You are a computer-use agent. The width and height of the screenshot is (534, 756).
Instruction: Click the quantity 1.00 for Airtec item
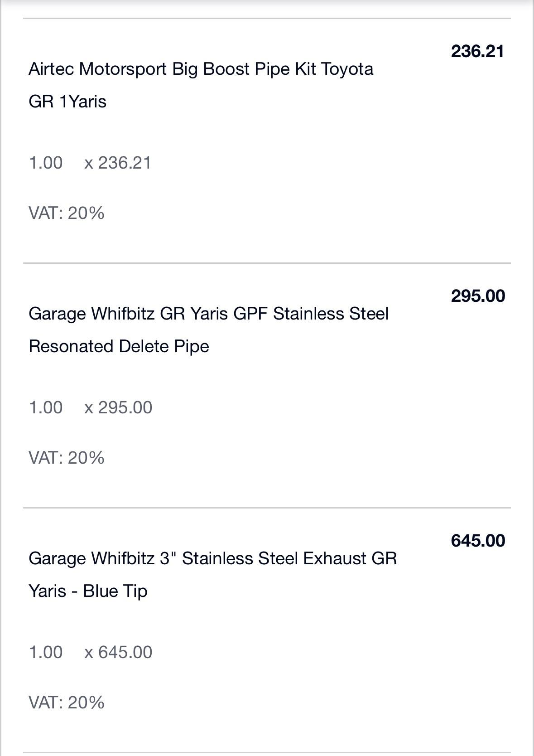coord(46,163)
